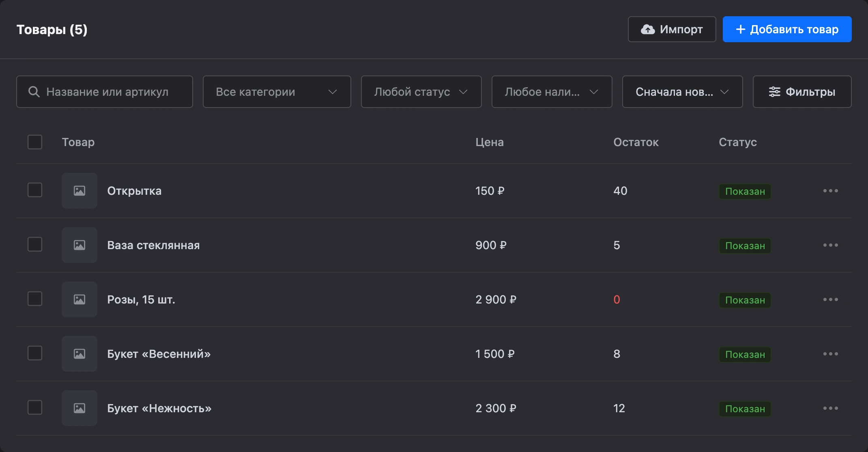Open three-dot menu for Букет «Весенний»
This screenshot has width=868, height=452.
830,354
